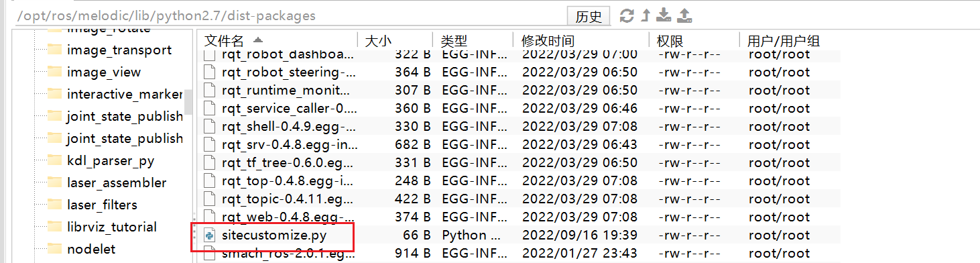Click file icon beside rqt_tf_tree-0.6.0 entry

click(210, 162)
